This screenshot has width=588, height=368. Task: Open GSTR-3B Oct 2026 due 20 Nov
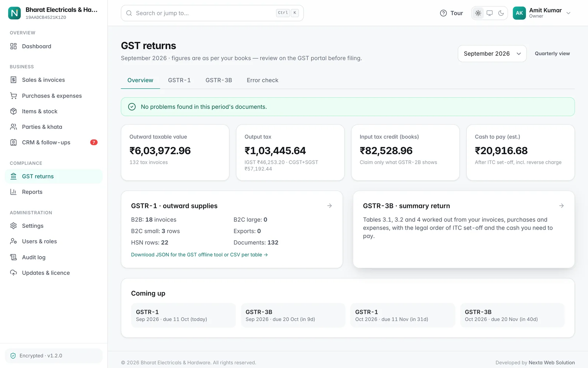[x=512, y=315]
